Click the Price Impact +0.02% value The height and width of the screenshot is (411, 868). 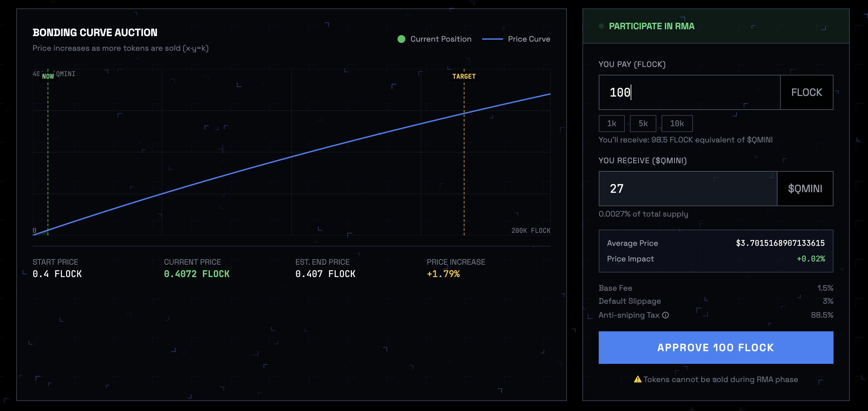coord(810,259)
